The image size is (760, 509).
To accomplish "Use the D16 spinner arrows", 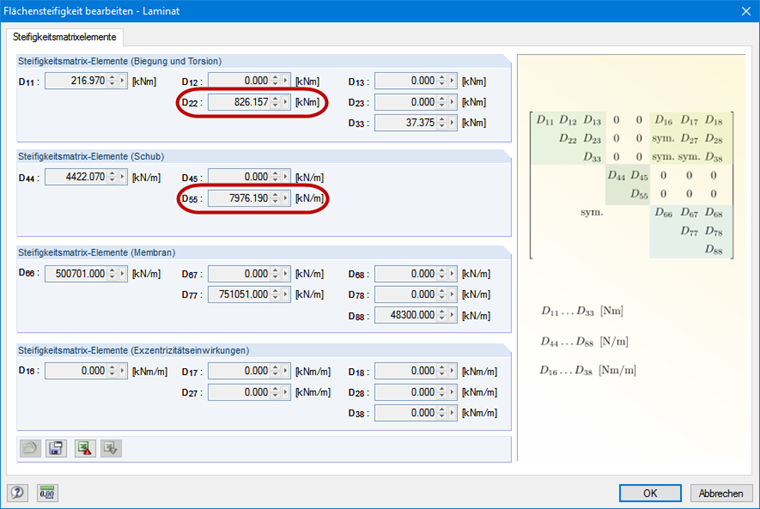I will tap(112, 371).
